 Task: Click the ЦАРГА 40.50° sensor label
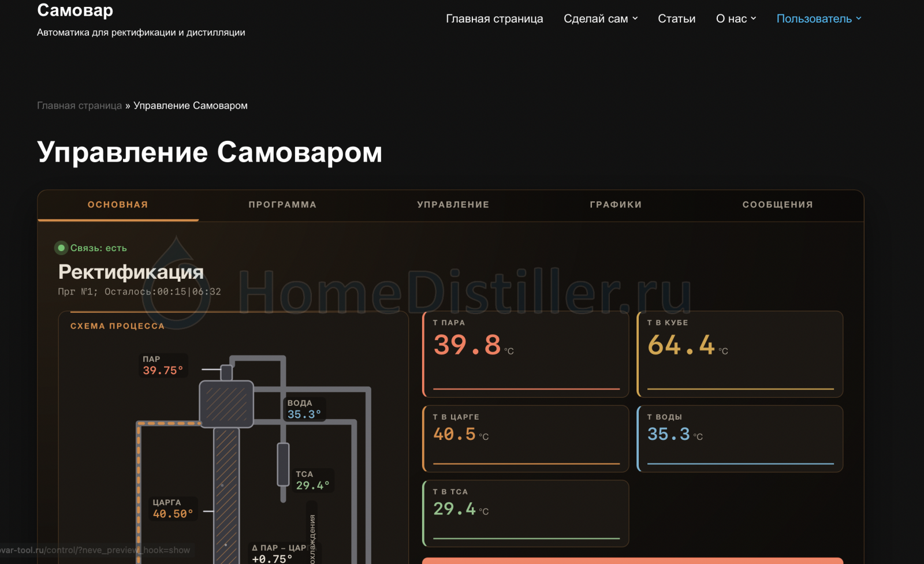[173, 509]
